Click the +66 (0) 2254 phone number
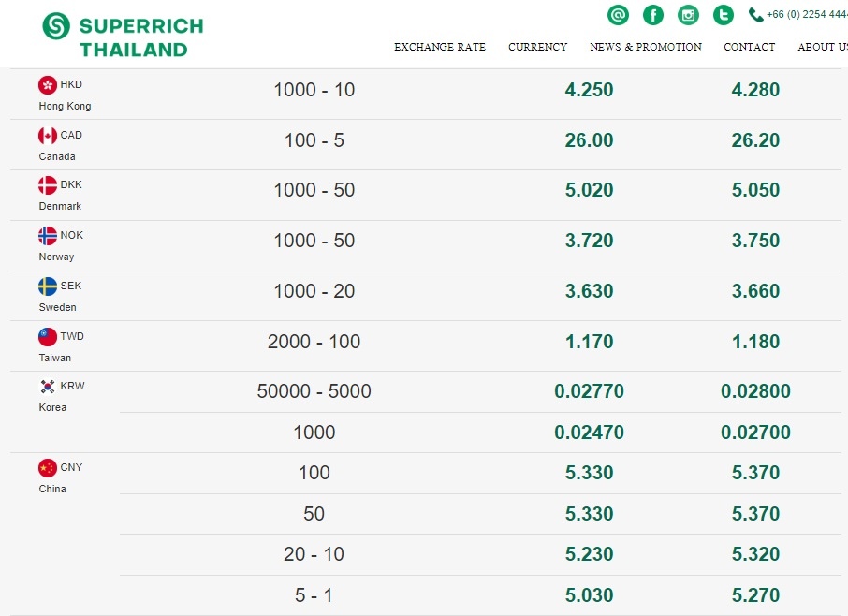 807,15
